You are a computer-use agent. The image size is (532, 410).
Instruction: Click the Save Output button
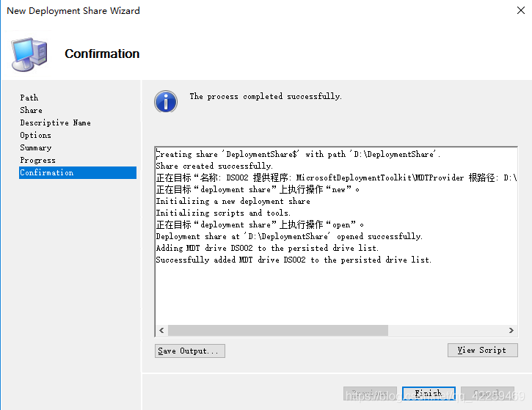click(189, 351)
